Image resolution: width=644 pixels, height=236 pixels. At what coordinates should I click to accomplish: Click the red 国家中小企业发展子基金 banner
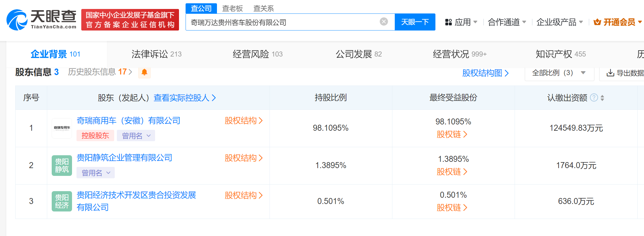pos(130,20)
